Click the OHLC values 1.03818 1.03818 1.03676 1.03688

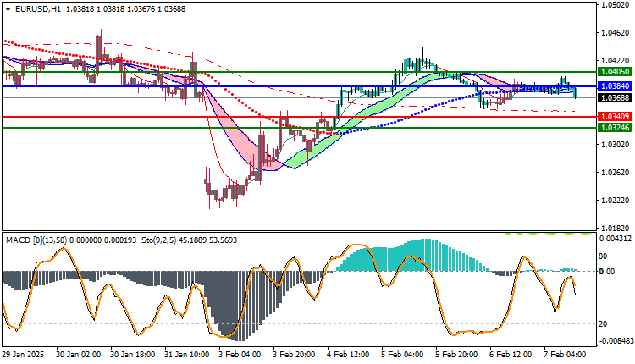point(125,9)
